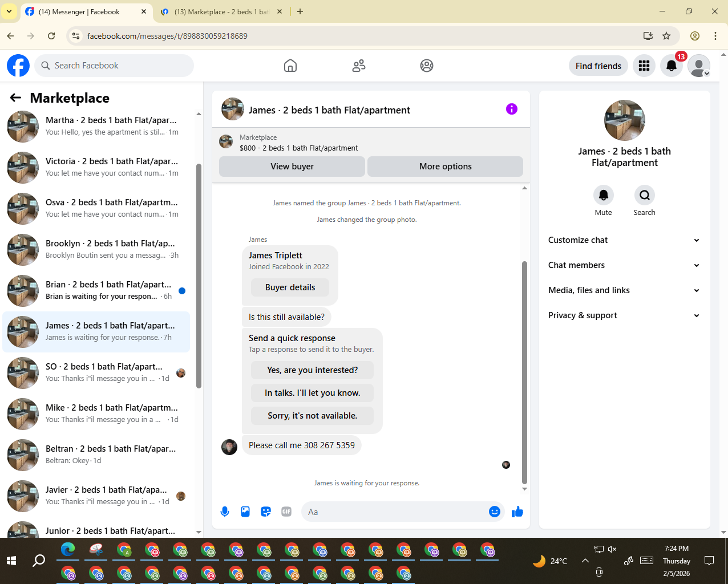Click the 'Is this still available?' message

pos(286,317)
